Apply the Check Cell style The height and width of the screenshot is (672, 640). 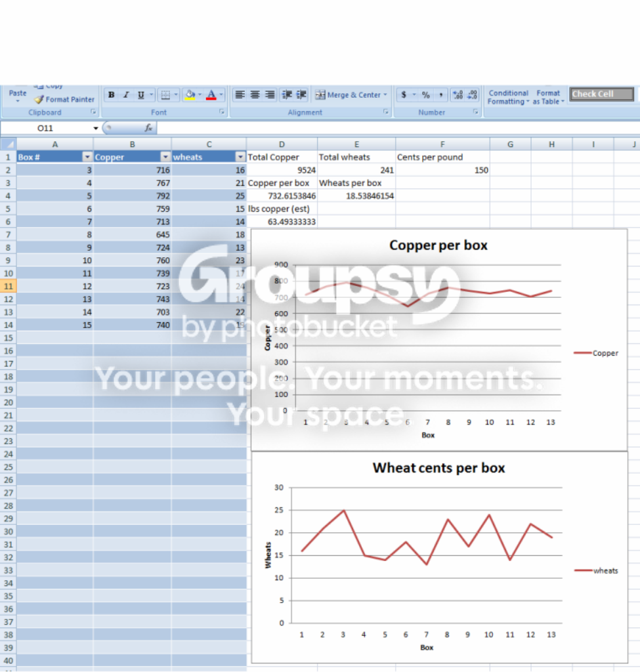pos(601,94)
